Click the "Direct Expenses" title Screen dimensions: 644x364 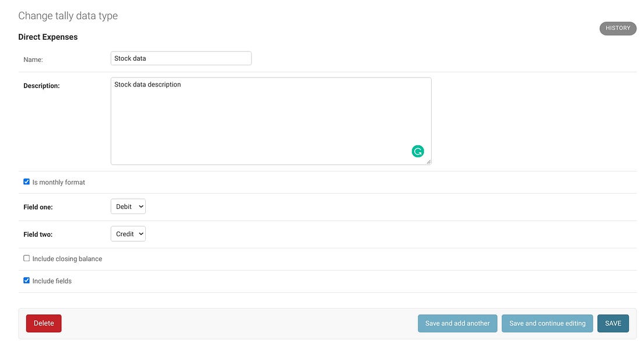(48, 36)
